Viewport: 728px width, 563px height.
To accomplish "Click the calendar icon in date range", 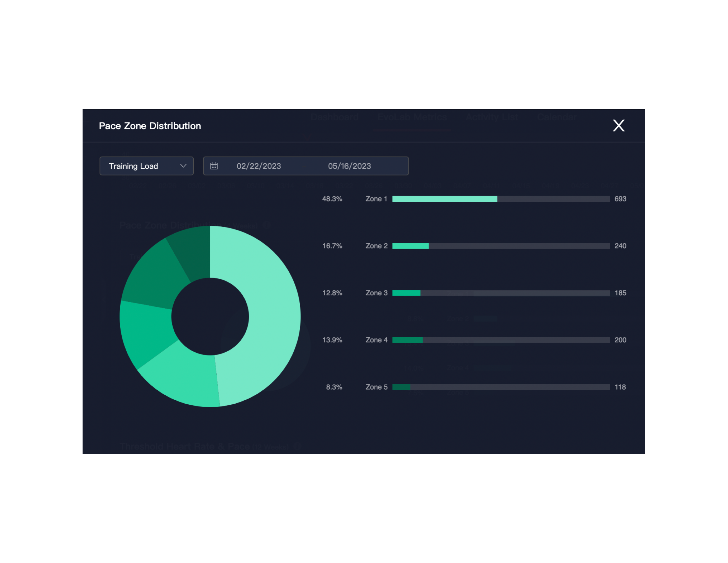I will [214, 166].
